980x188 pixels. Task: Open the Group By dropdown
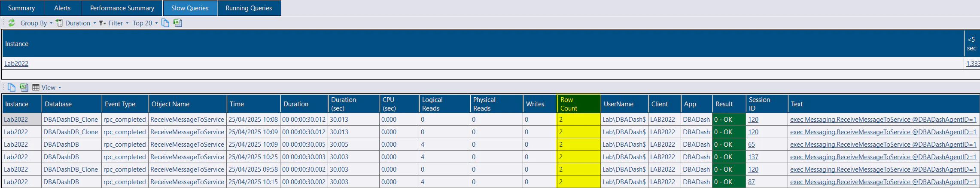coord(37,23)
